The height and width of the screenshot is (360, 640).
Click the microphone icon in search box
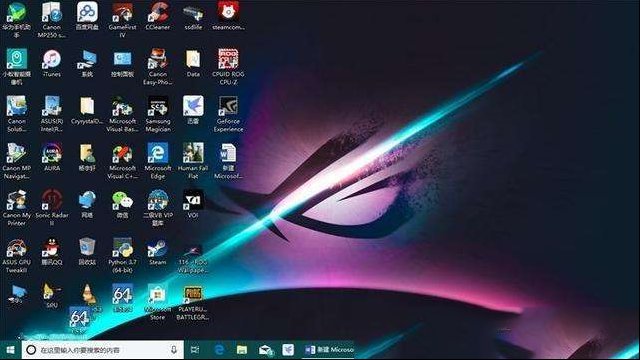(174, 350)
